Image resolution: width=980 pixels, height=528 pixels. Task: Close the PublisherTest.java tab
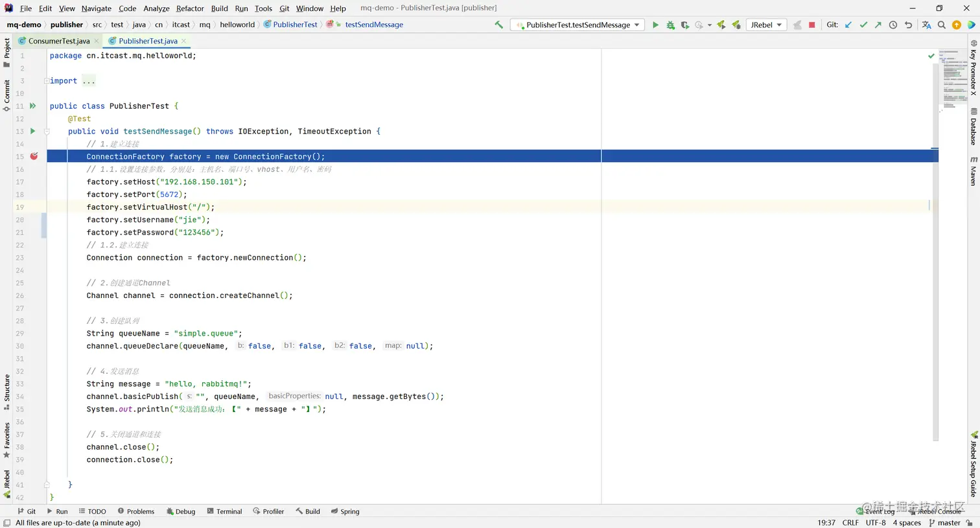183,41
